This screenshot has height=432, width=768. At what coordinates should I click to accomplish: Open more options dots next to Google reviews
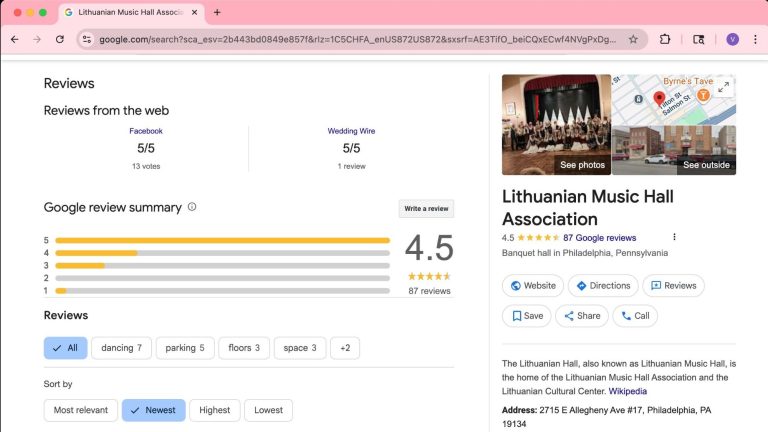pos(674,237)
